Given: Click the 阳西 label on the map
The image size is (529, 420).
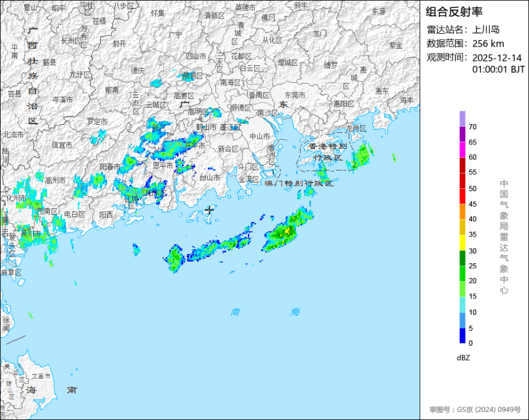Looking at the screenshot, I should [x=106, y=215].
